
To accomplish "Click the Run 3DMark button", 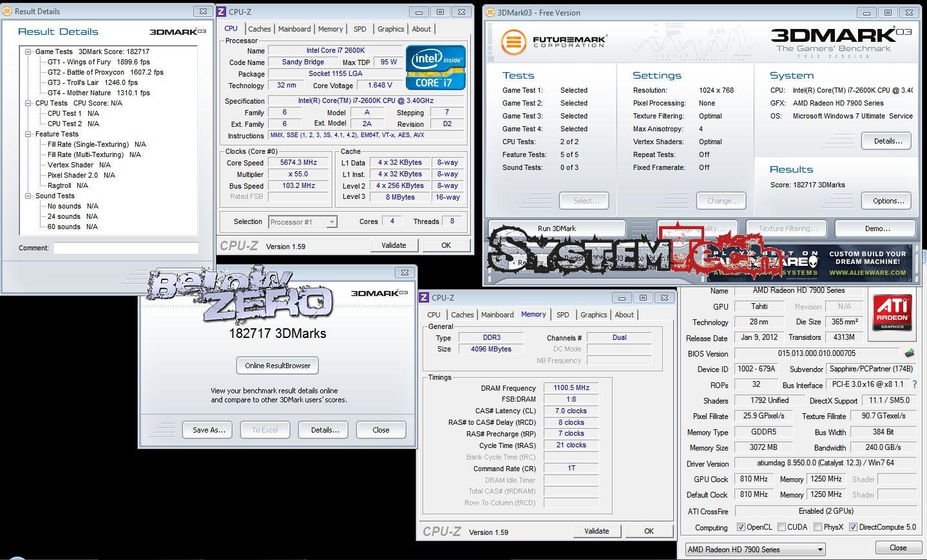I will 557,229.
